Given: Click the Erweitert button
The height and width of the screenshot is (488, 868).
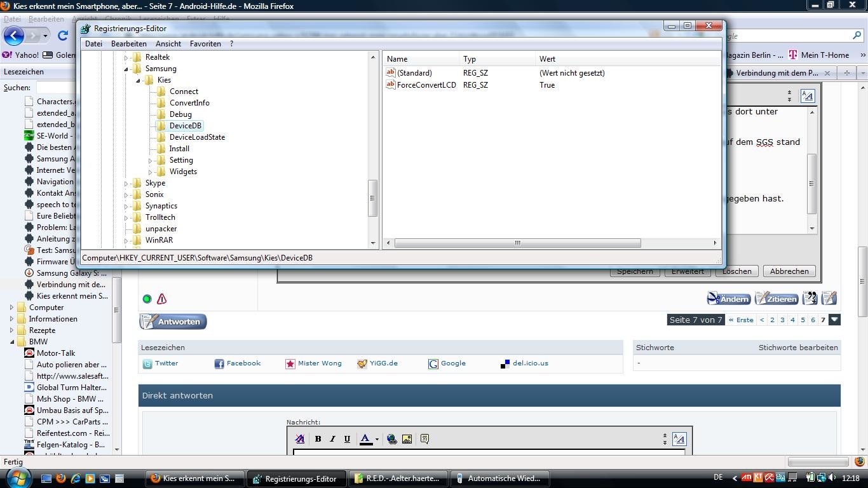Looking at the screenshot, I should pyautogui.click(x=688, y=271).
